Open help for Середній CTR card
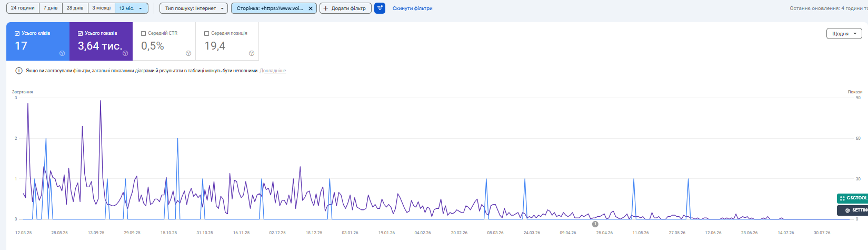 click(188, 53)
